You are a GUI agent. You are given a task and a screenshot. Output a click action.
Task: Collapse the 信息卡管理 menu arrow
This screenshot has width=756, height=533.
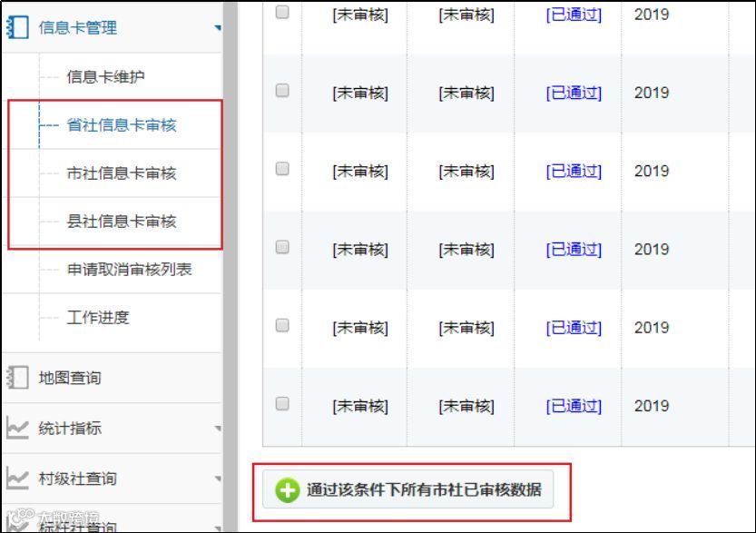click(218, 28)
